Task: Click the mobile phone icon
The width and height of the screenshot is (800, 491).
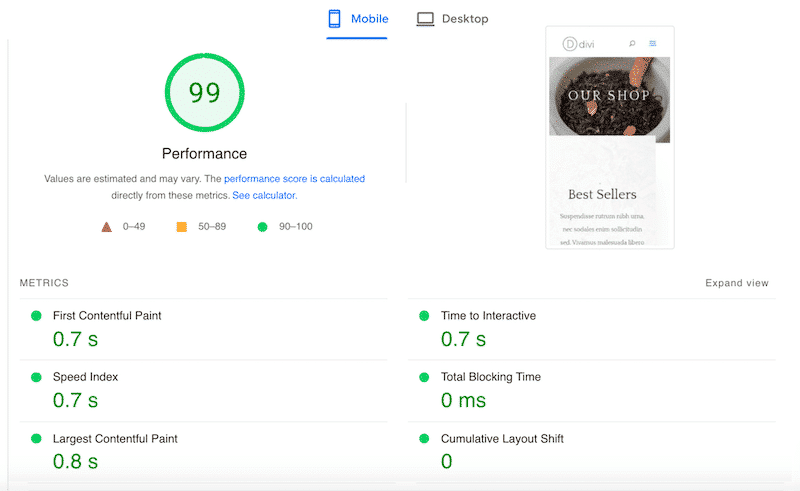Action: point(335,19)
